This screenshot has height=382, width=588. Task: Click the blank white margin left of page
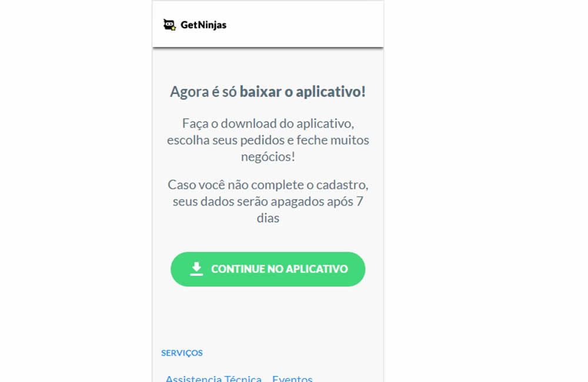75,187
